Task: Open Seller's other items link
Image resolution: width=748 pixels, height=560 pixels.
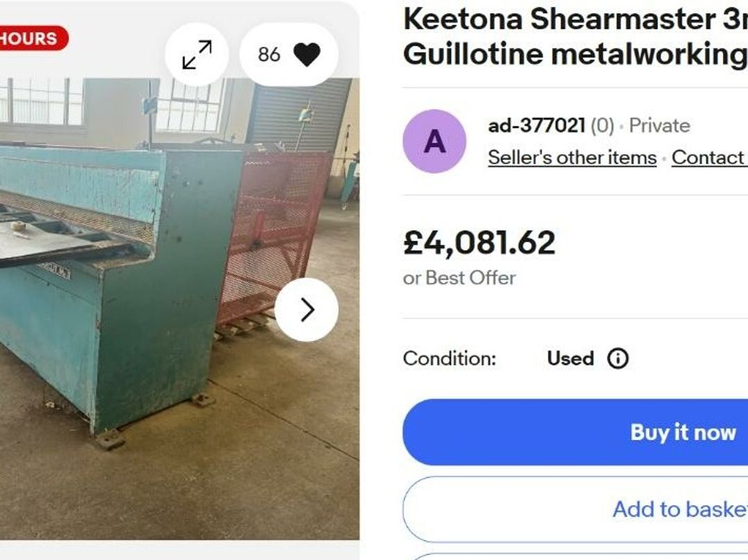Action: coord(572,158)
